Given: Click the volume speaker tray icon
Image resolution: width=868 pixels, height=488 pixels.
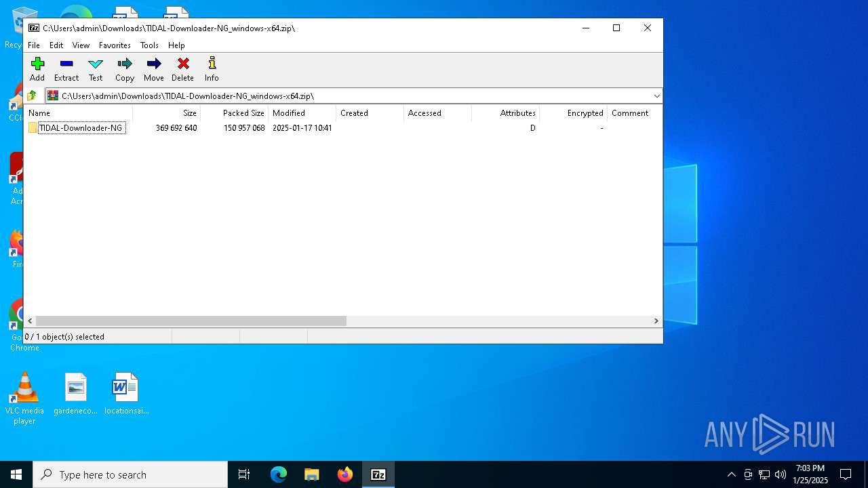Looking at the screenshot, I should (x=781, y=474).
